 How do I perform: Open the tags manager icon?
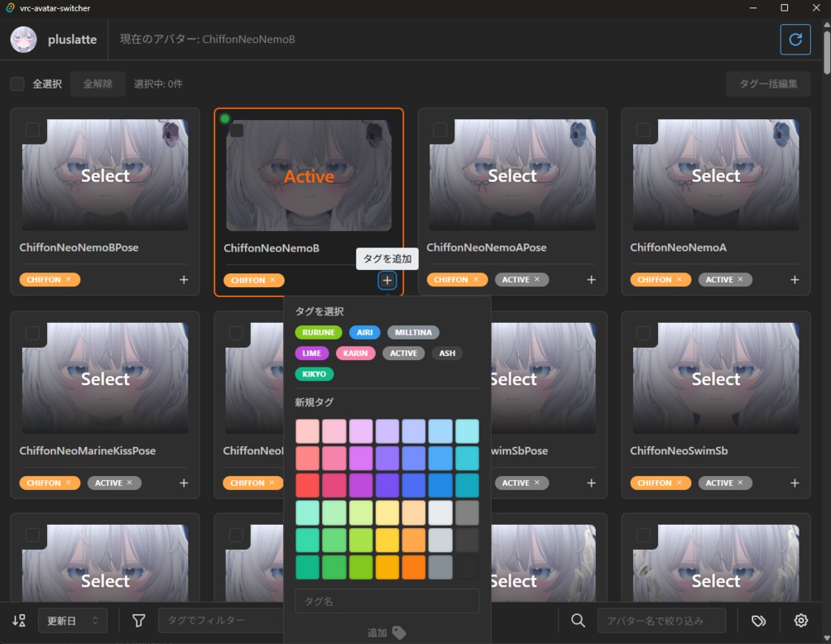[759, 620]
